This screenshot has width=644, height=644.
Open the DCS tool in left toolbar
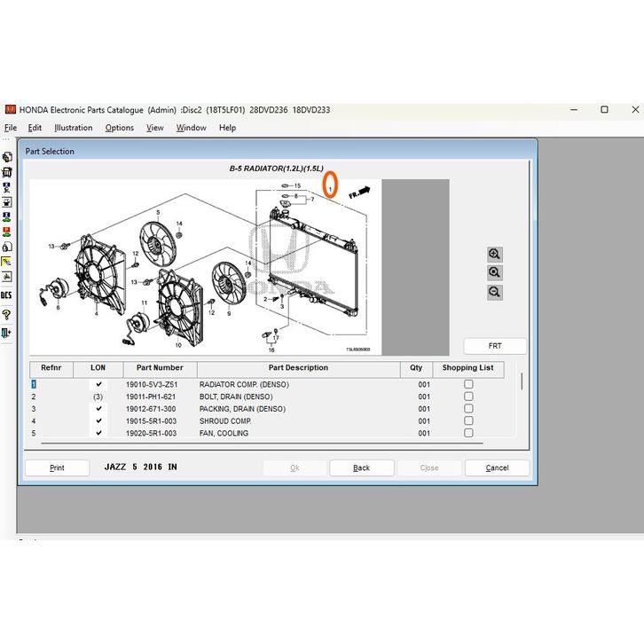pyautogui.click(x=6, y=295)
